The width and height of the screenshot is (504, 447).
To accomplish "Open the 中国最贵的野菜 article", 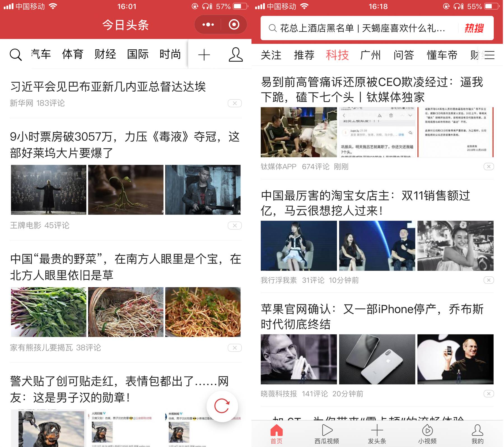I will click(125, 267).
